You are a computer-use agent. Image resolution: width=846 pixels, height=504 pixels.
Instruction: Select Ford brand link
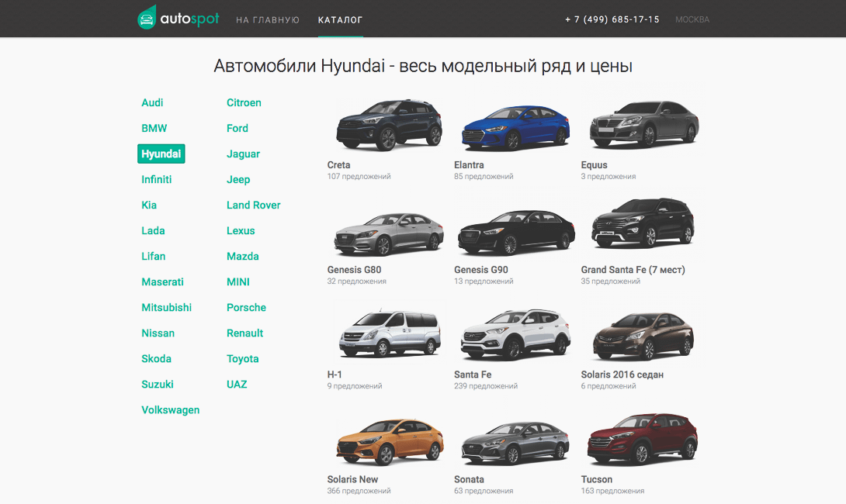click(x=238, y=128)
